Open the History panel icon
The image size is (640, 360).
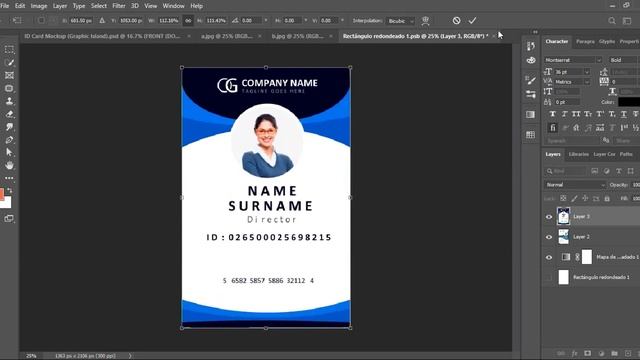point(531,46)
